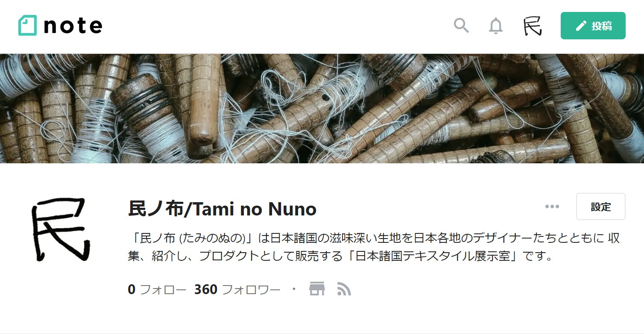Click the 設定 settings button
This screenshot has height=336, width=644.
point(600,206)
